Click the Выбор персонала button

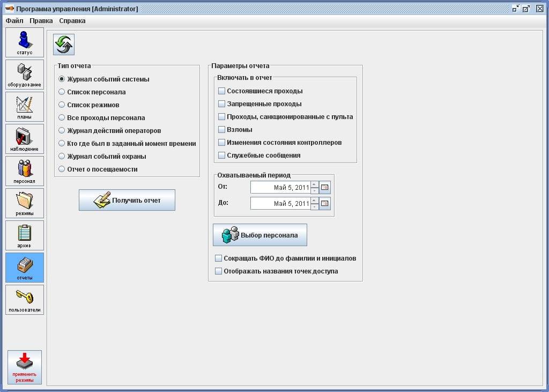click(x=260, y=235)
